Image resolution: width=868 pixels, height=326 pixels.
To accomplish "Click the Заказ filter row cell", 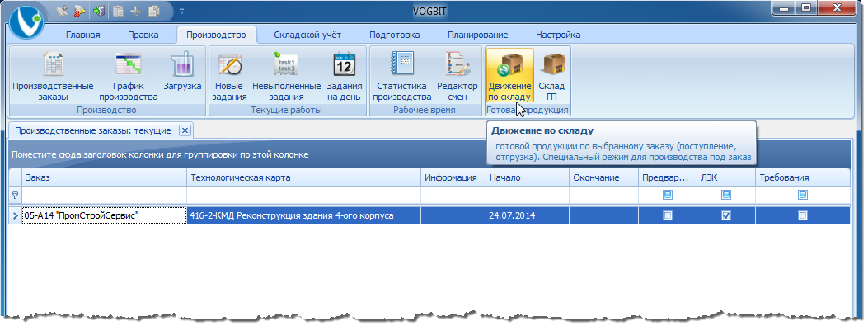I will pyautogui.click(x=104, y=195).
